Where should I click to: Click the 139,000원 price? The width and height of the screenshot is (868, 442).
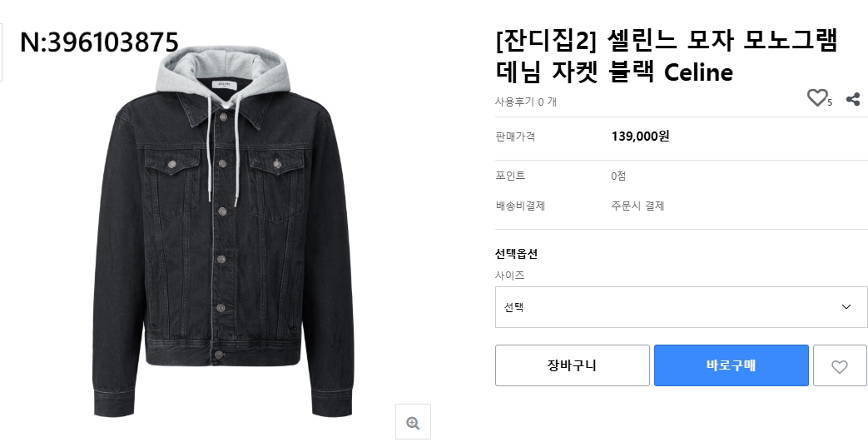[x=640, y=137]
